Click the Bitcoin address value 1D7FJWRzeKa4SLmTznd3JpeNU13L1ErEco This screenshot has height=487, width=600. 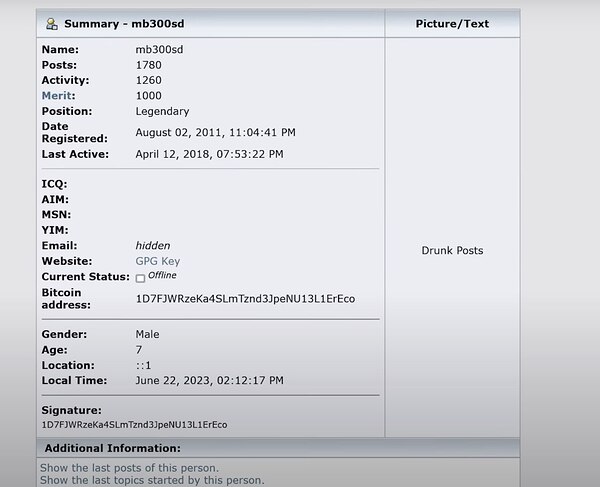pyautogui.click(x=245, y=299)
